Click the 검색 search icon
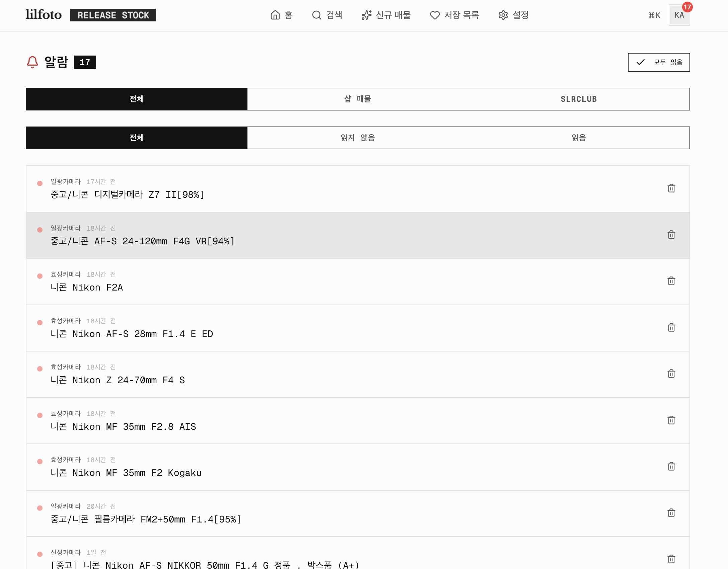 click(x=316, y=15)
